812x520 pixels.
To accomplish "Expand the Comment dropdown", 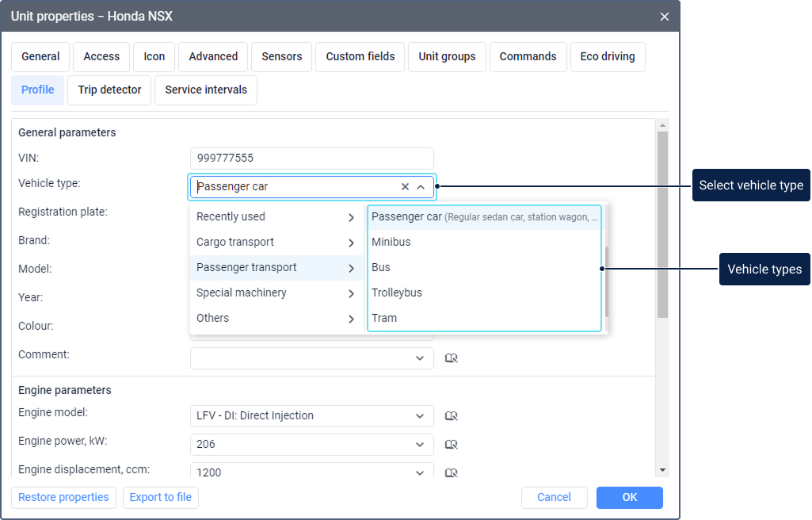I will tap(420, 358).
